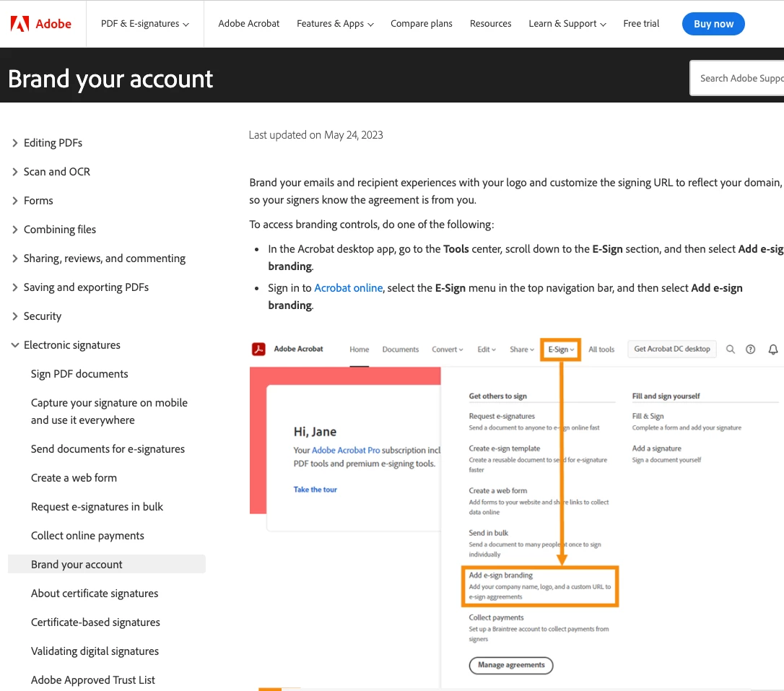
Task: Open E-Sign menu in Acrobat screenshot
Action: [x=561, y=349]
